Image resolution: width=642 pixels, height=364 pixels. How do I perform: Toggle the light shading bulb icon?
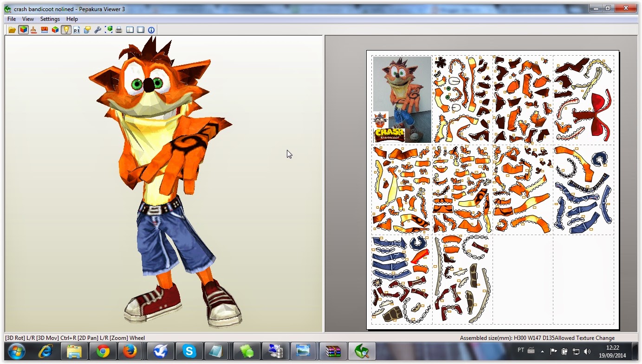coord(66,30)
